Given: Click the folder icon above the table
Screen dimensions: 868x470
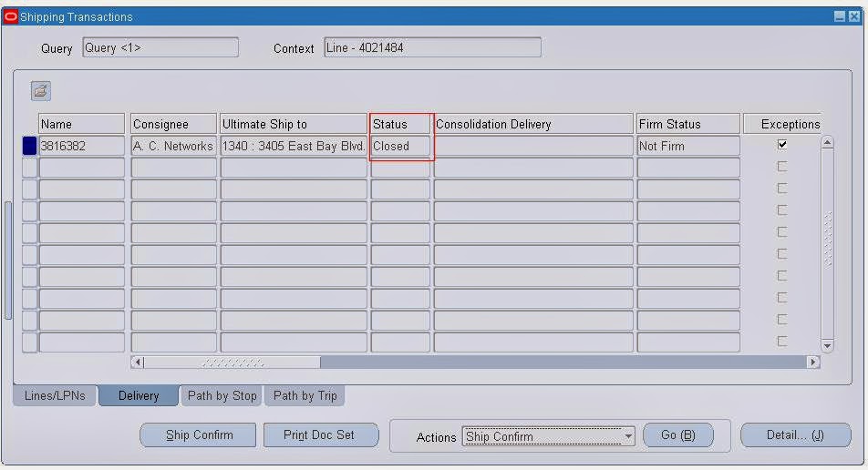Looking at the screenshot, I should (x=40, y=91).
